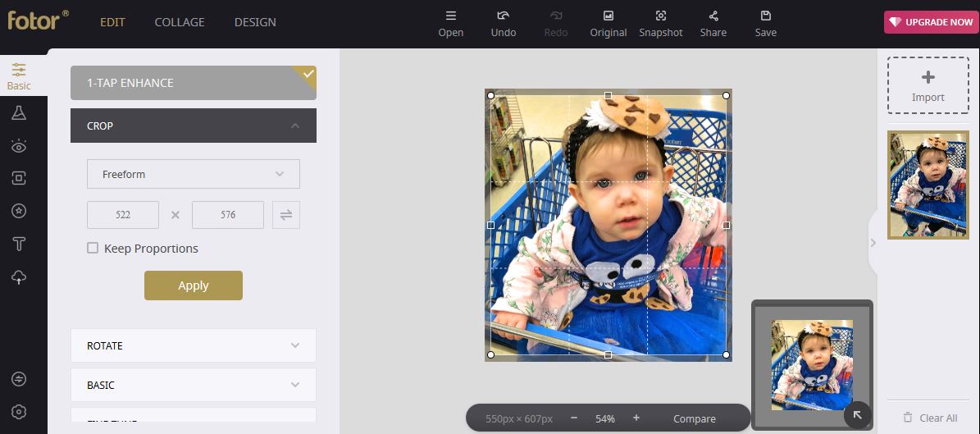Viewport: 980px width, 434px height.
Task: Open the settings gear in sidebar
Action: [19, 412]
